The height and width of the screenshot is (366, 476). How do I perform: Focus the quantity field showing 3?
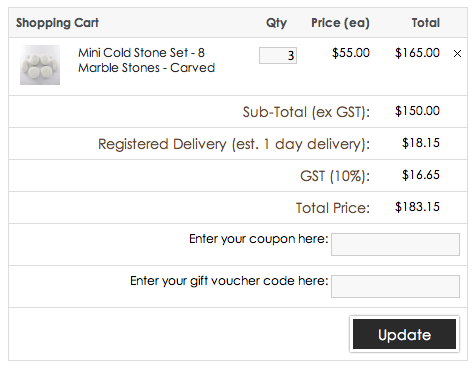click(278, 55)
